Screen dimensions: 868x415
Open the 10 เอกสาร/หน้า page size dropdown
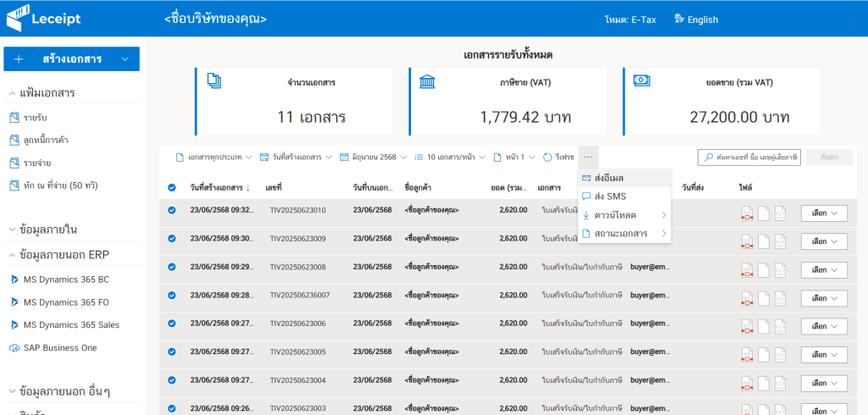point(450,158)
